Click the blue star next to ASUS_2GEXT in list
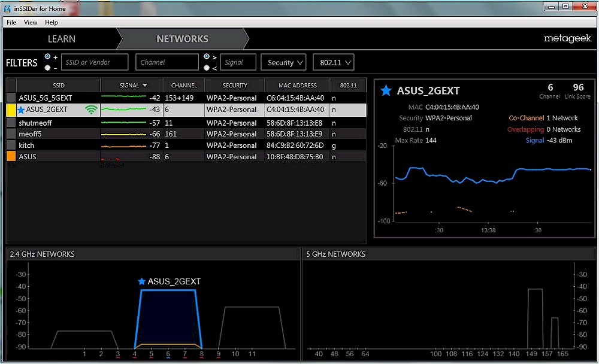The width and height of the screenshot is (599, 364). click(21, 110)
